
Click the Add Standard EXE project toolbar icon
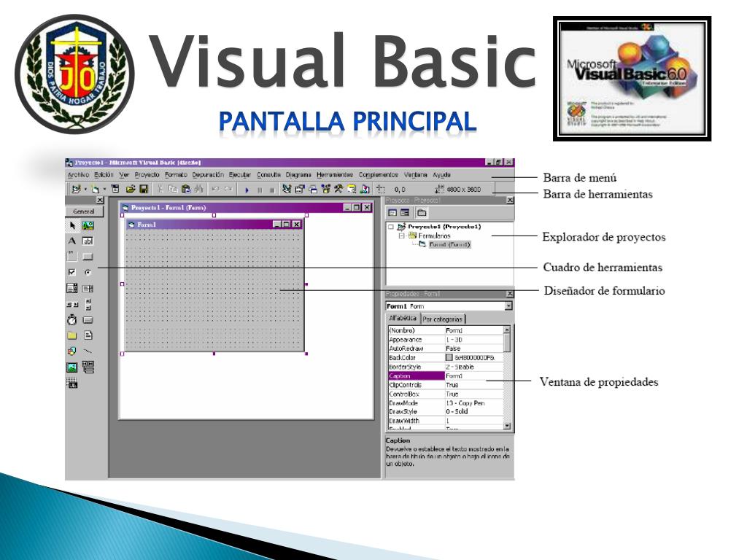pos(76,189)
